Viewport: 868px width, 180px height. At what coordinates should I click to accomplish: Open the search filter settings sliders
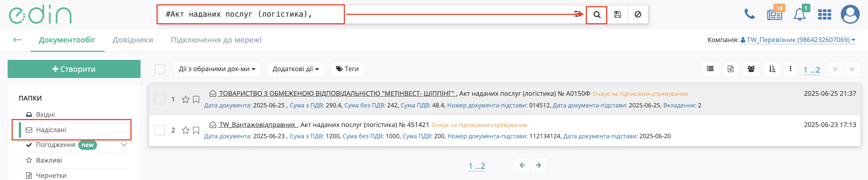click(577, 14)
